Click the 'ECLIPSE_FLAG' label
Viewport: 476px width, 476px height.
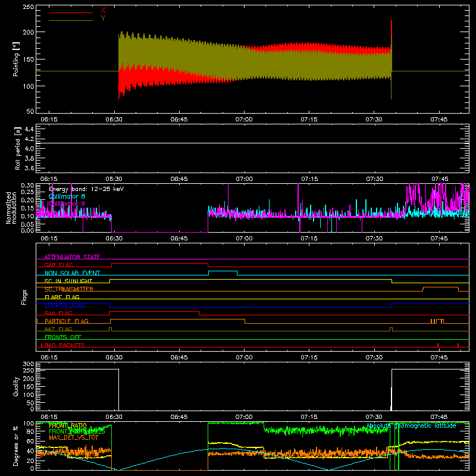pos(65,305)
